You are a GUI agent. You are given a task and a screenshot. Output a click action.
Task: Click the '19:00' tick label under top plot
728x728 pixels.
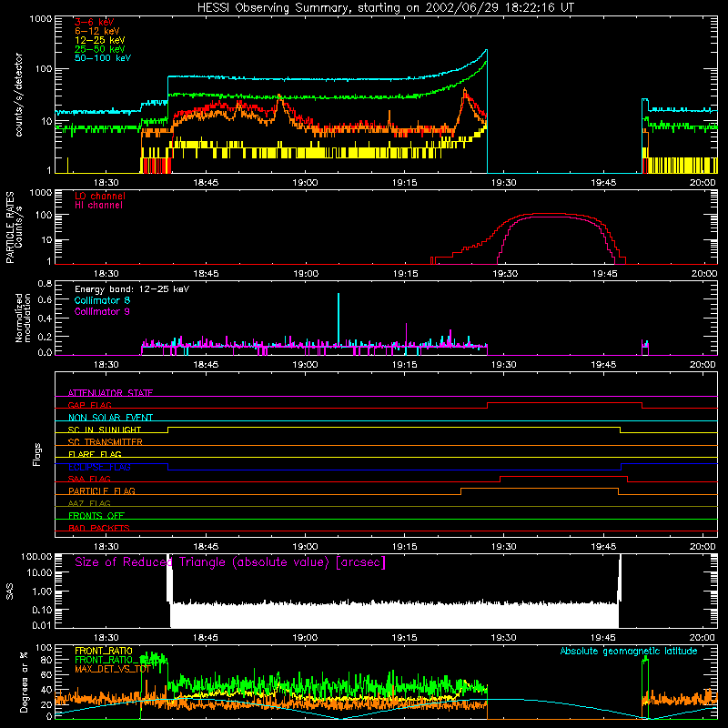tap(305, 183)
